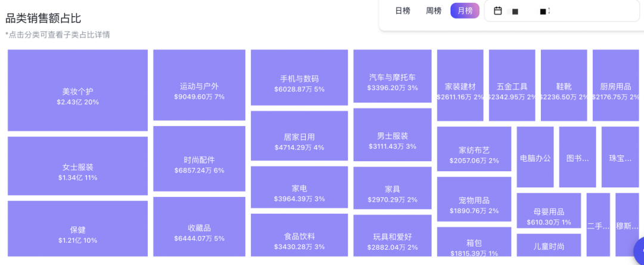This screenshot has height=265, width=644.
Task: Open the 美妆个护 category block
Action: [78, 90]
